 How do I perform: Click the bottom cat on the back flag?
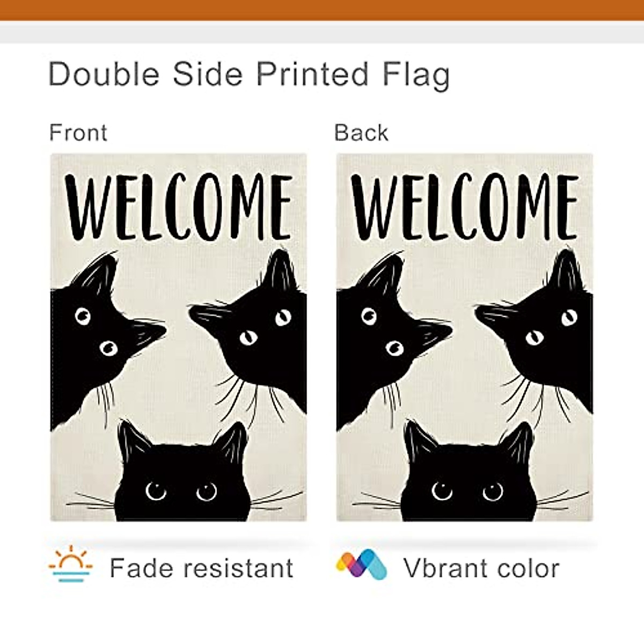tap(467, 483)
